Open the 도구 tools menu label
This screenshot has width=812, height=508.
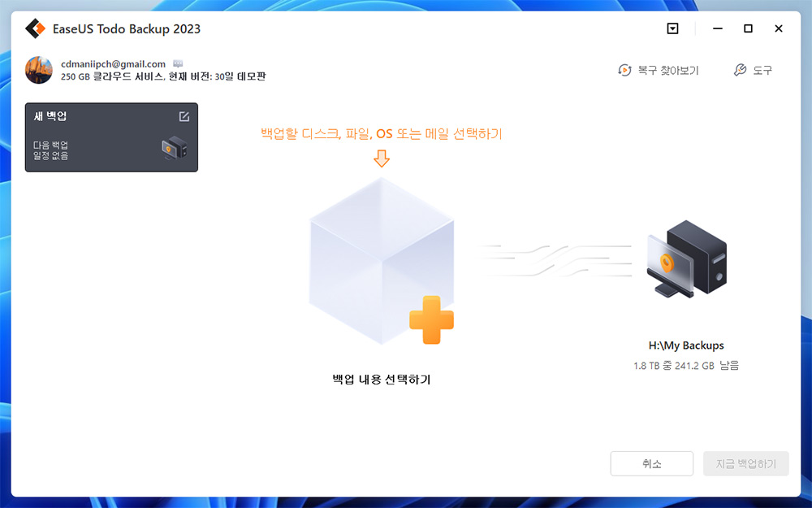coord(762,70)
